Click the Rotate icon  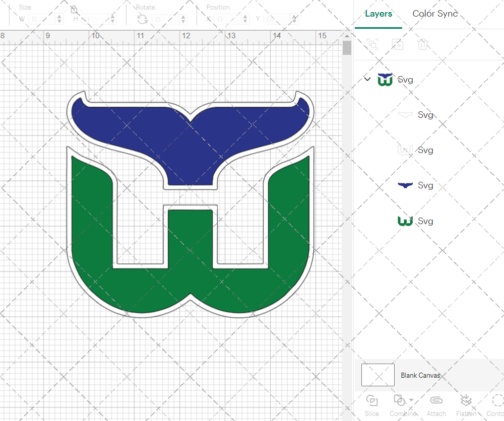(143, 20)
